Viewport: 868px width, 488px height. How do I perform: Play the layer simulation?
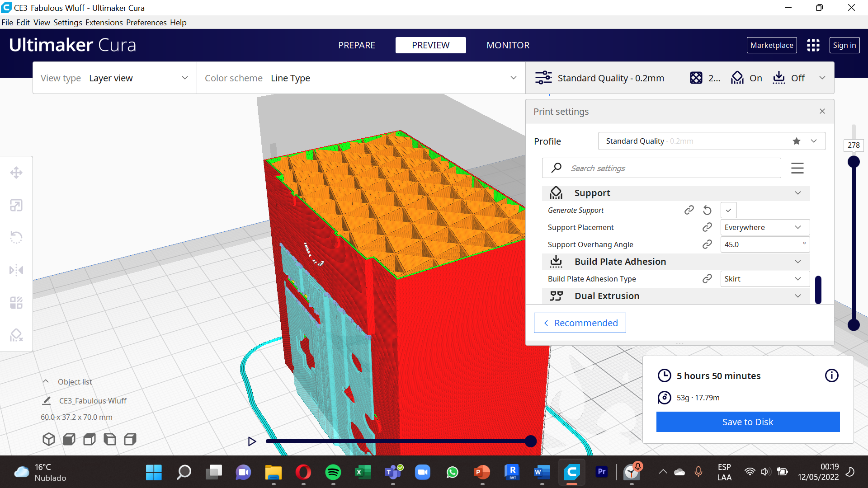pos(252,441)
